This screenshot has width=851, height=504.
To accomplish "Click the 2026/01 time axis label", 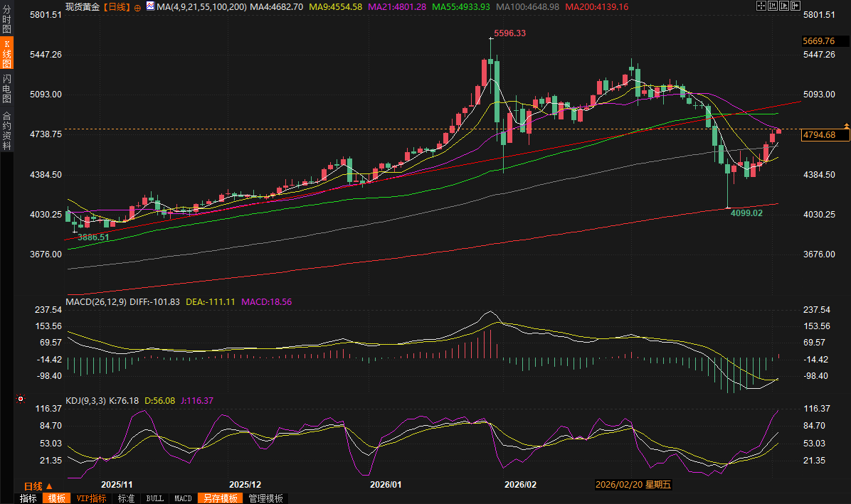I will pyautogui.click(x=386, y=485).
